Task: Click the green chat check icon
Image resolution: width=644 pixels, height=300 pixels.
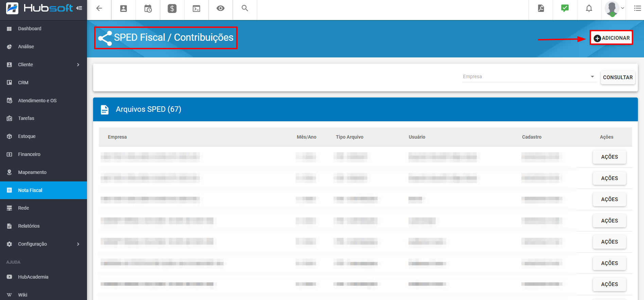Action: 565,8
